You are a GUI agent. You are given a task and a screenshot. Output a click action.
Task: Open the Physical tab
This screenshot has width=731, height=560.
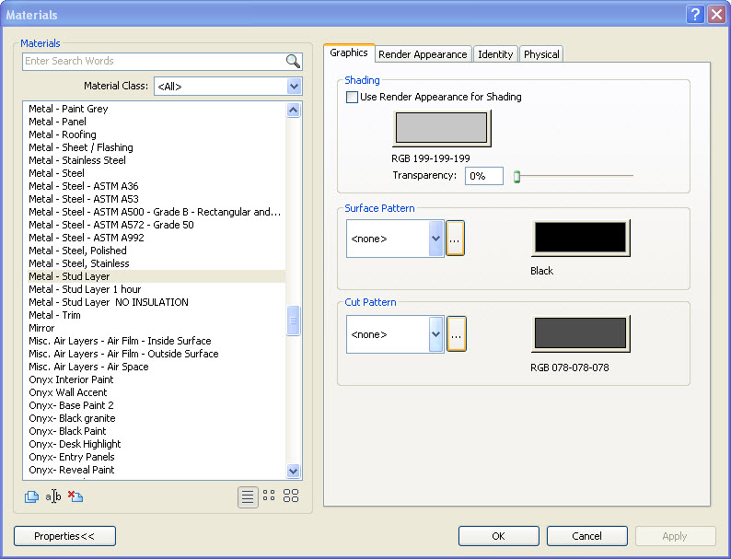click(541, 54)
